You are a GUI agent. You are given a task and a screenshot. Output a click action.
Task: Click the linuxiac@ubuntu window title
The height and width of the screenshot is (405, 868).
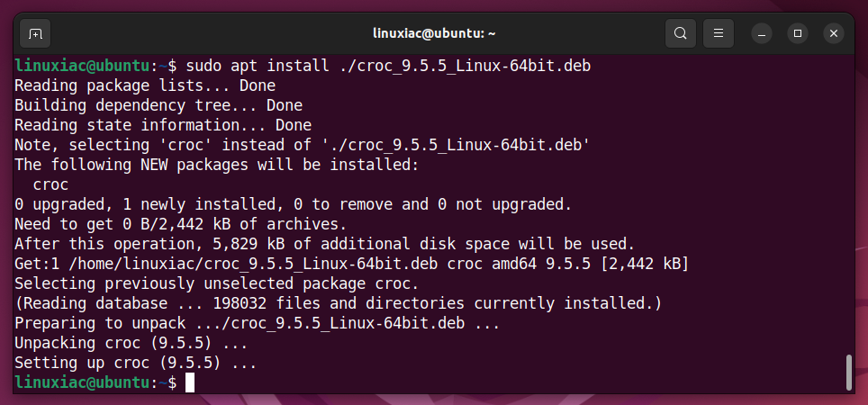pos(434,34)
